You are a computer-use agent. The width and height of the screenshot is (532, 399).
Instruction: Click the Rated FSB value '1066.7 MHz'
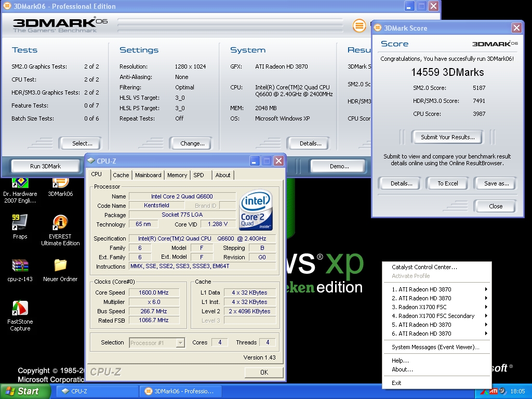154,320
